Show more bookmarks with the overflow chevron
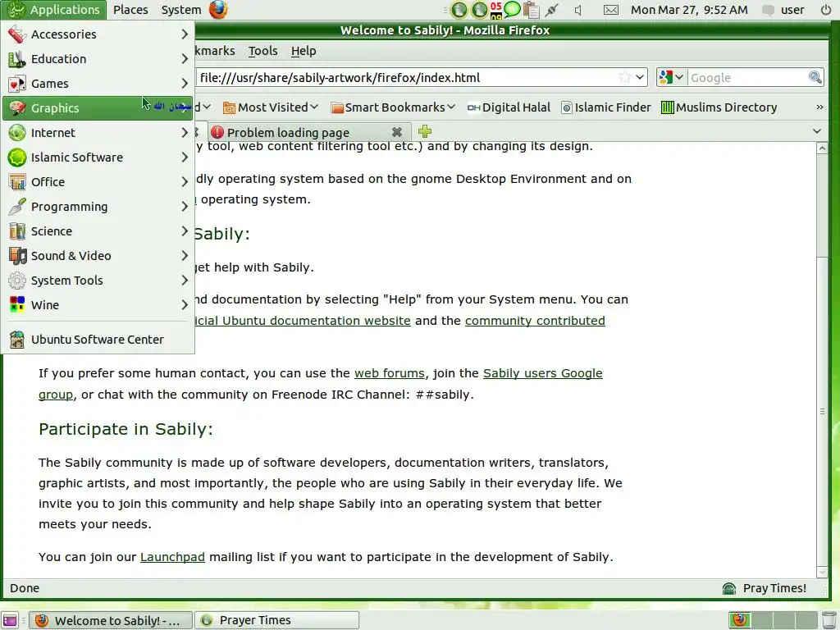 819,107
